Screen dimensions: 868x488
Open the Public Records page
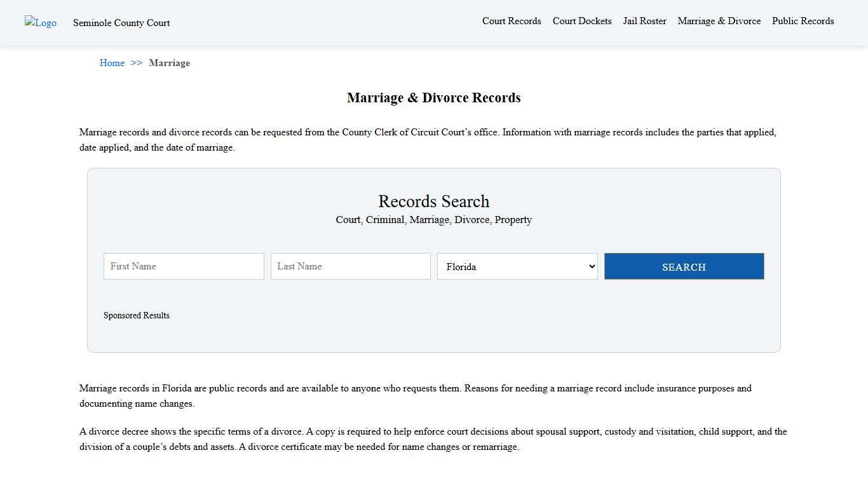pos(803,21)
